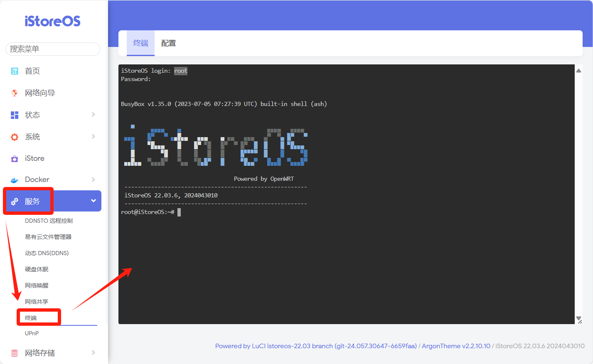Open 动态 DNS(DDNS) menu entry
The width and height of the screenshot is (593, 364).
click(47, 253)
